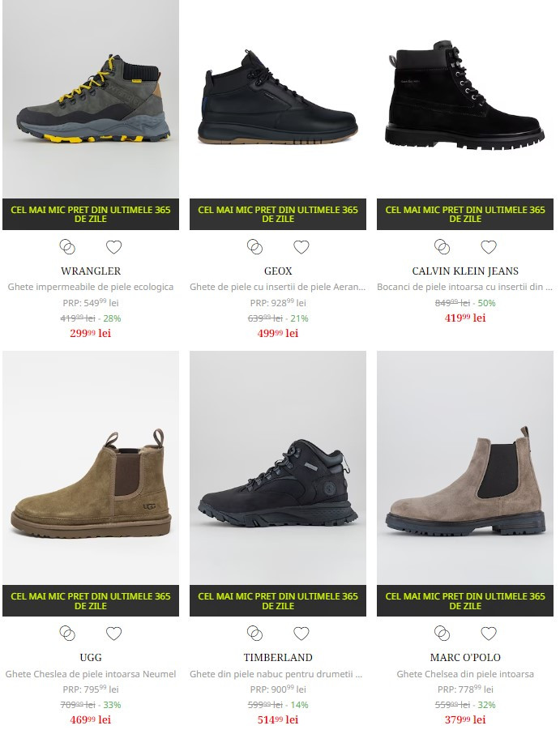Favorite the UGG Chelsea boots
This screenshot has width=560, height=734.
(x=113, y=634)
